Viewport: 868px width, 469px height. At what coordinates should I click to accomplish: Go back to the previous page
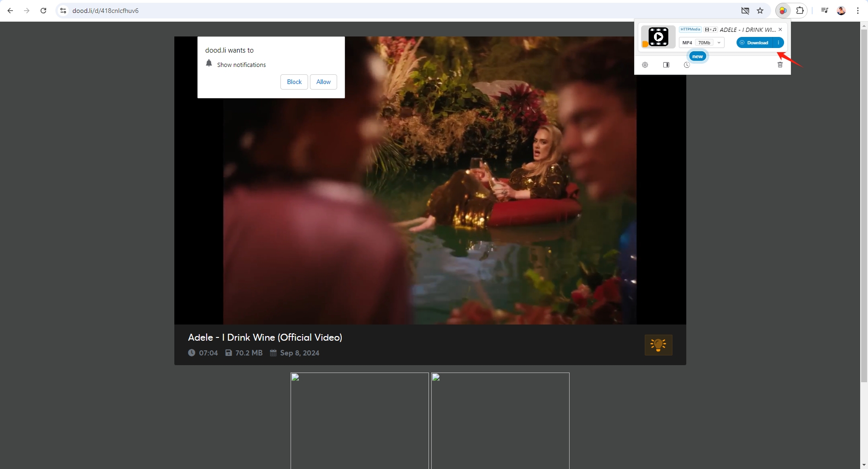[10, 11]
